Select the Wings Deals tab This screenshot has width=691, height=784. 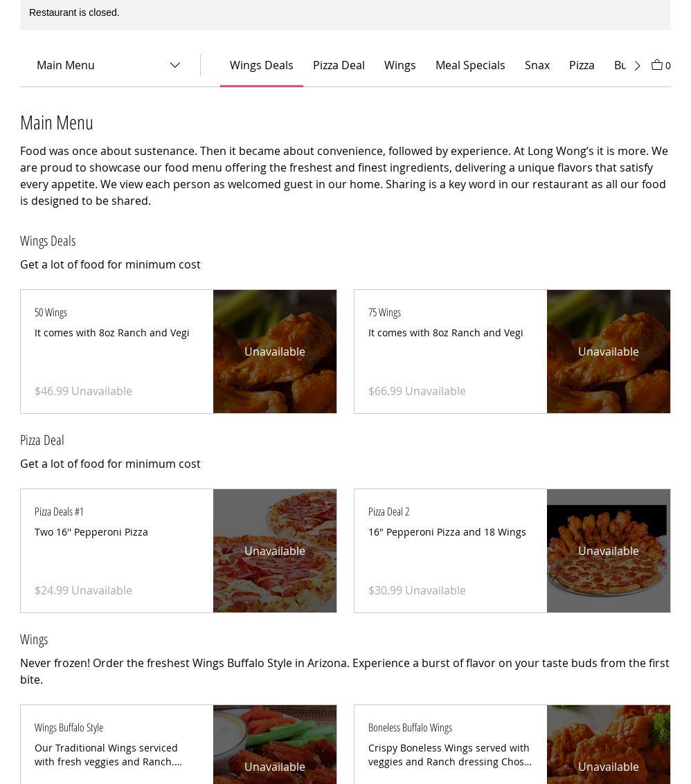(261, 66)
